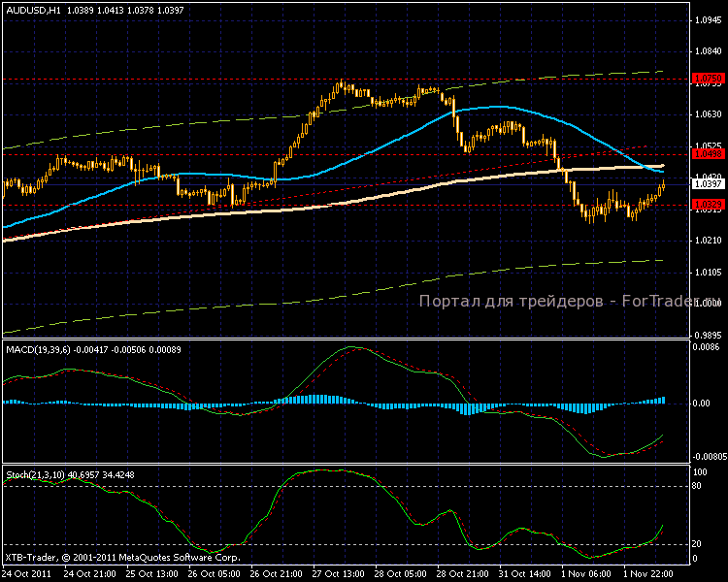Click the 28 Oct 05:00 time label

point(401,574)
